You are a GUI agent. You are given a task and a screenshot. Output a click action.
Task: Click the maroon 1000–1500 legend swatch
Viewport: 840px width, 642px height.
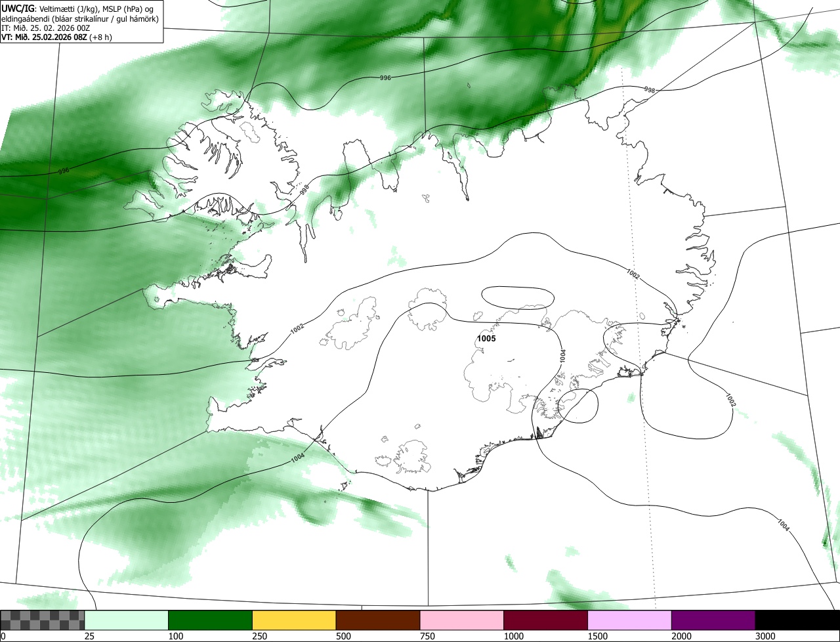(545, 620)
